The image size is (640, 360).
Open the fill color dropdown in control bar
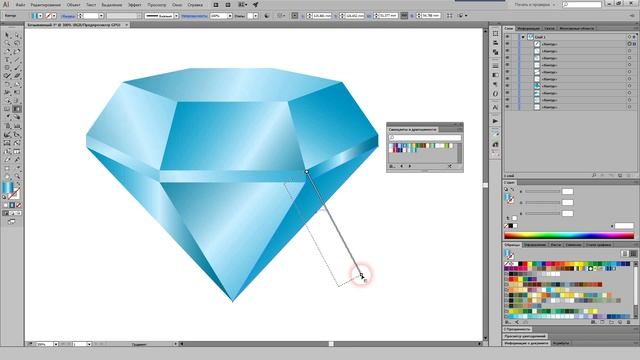click(x=40, y=16)
